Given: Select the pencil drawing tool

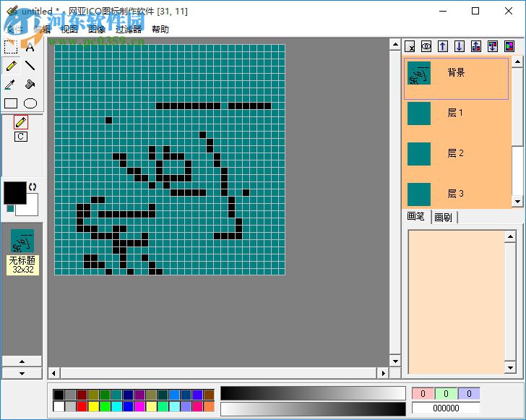Looking at the screenshot, I should point(12,66).
